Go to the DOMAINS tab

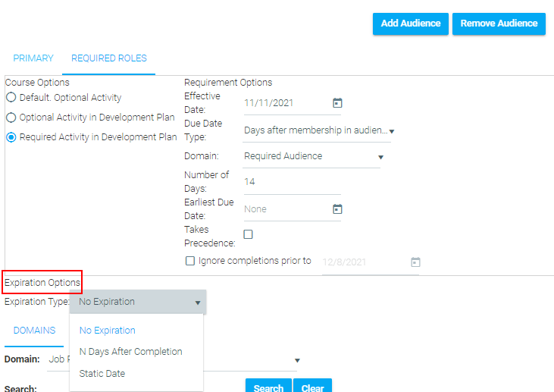pos(34,331)
